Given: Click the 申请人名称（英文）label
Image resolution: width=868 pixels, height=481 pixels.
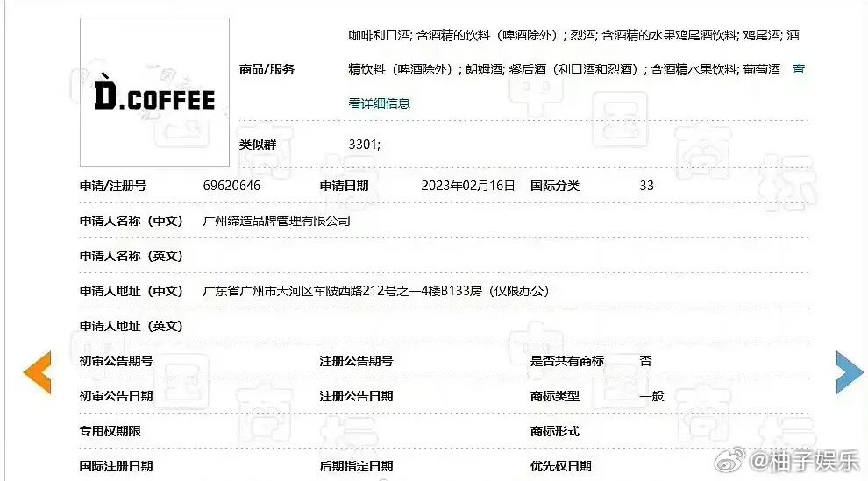Looking at the screenshot, I should coord(132,256).
